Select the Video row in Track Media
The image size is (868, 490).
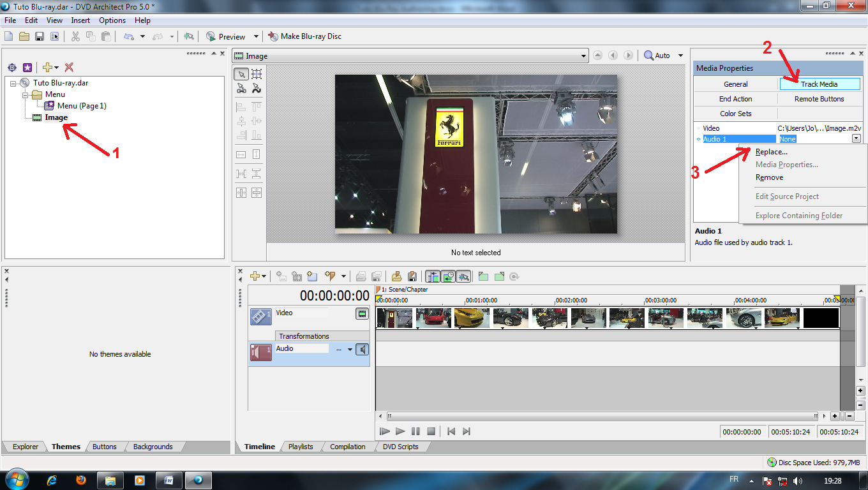tap(778, 128)
